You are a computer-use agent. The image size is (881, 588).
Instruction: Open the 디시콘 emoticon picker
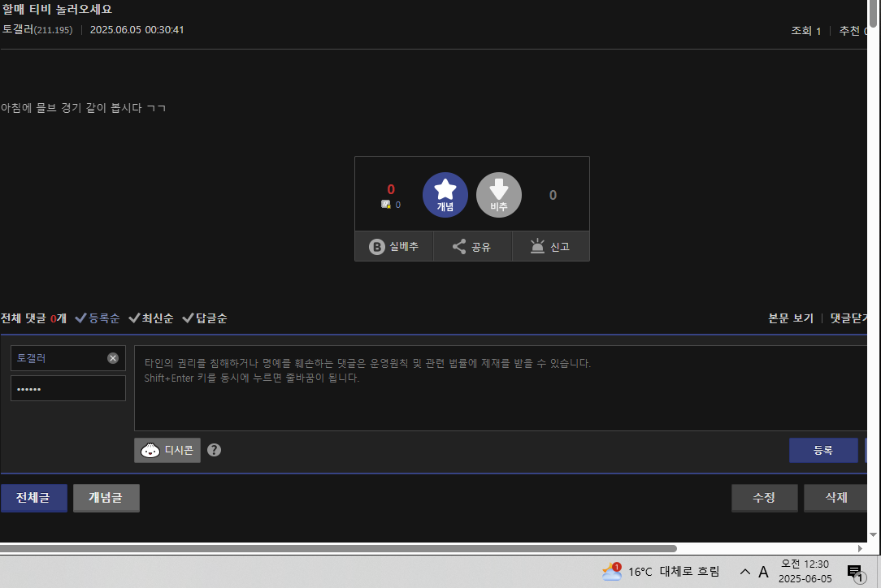[x=167, y=450]
